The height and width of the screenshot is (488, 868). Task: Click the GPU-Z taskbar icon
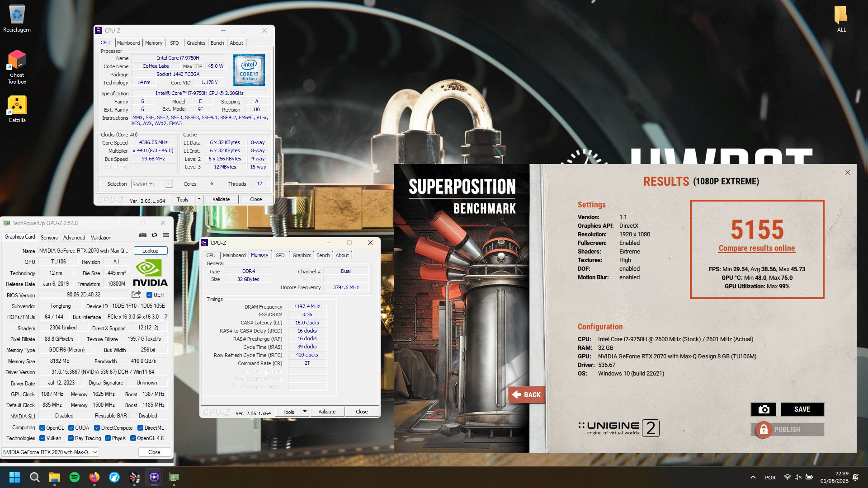pyautogui.click(x=174, y=477)
